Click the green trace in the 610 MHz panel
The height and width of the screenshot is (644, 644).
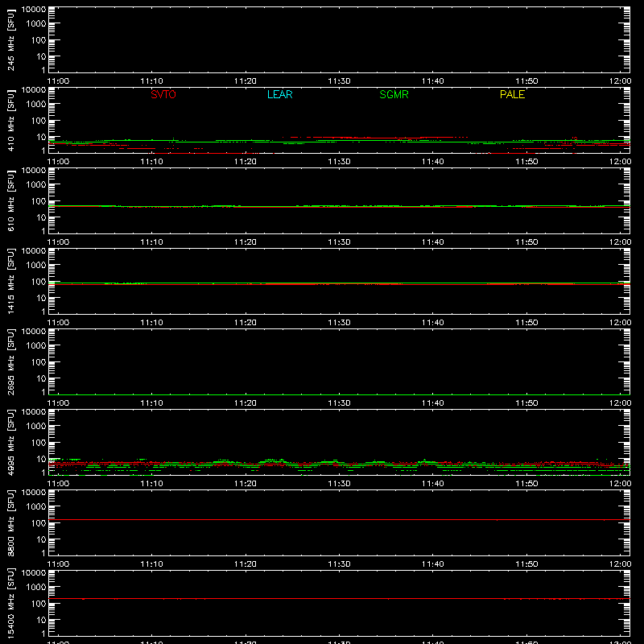click(x=339, y=206)
